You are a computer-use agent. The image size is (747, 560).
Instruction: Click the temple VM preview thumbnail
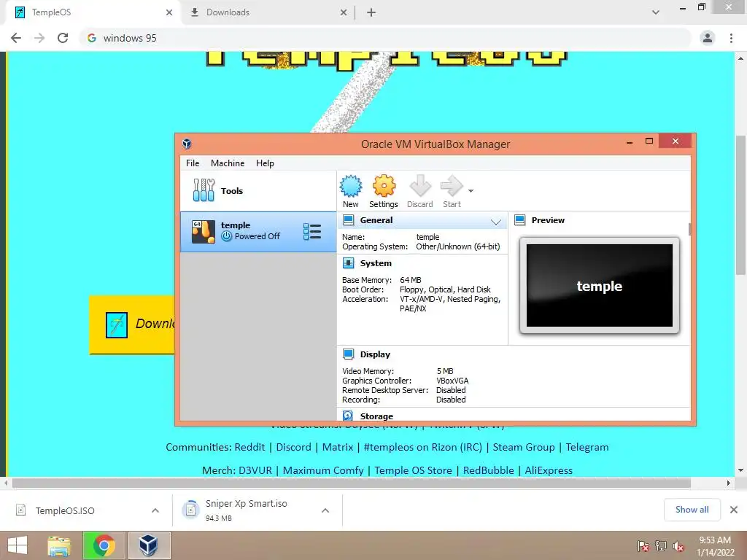tap(600, 286)
